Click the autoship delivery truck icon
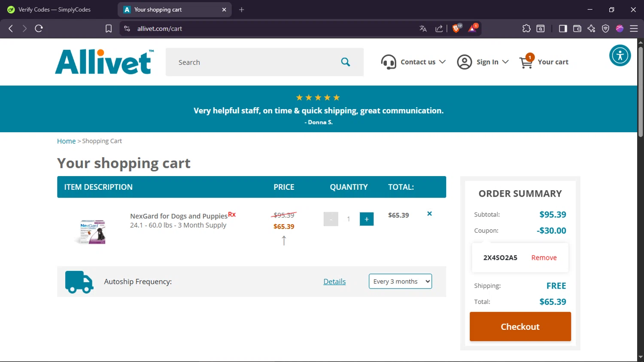The width and height of the screenshot is (644, 362). pyautogui.click(x=79, y=282)
